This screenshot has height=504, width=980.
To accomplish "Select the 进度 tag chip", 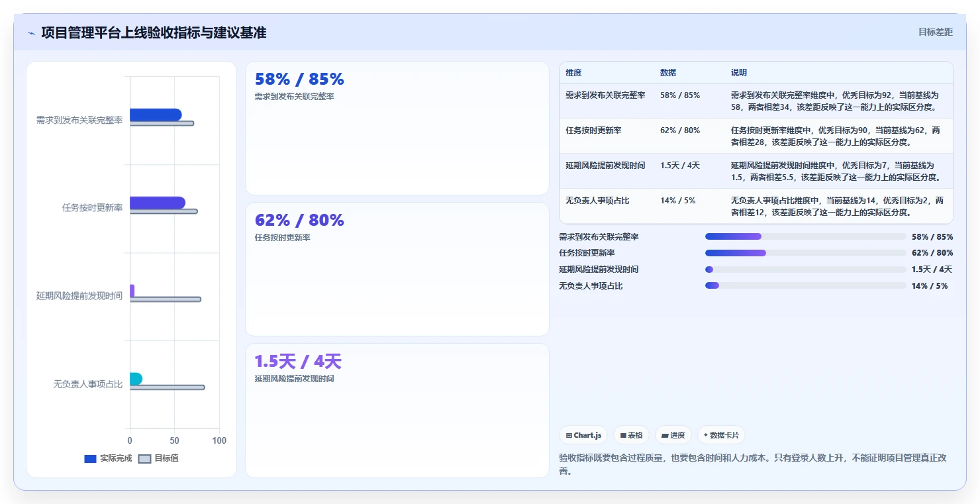I will pyautogui.click(x=673, y=435).
